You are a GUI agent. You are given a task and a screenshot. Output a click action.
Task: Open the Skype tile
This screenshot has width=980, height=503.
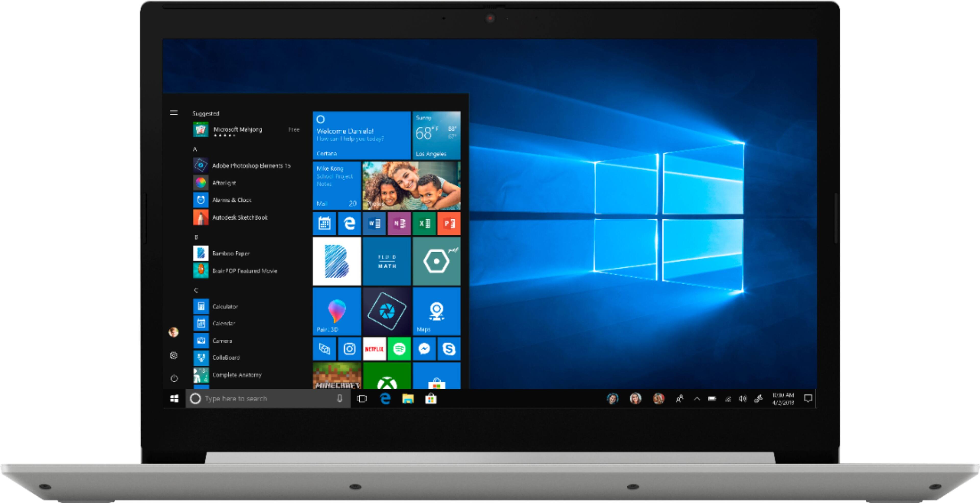tap(449, 349)
